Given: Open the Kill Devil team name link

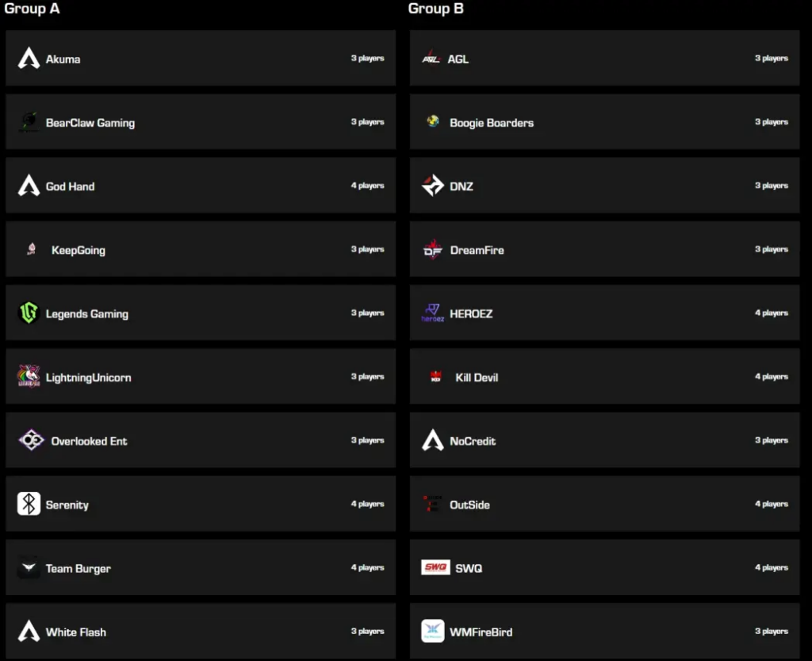Looking at the screenshot, I should [477, 378].
